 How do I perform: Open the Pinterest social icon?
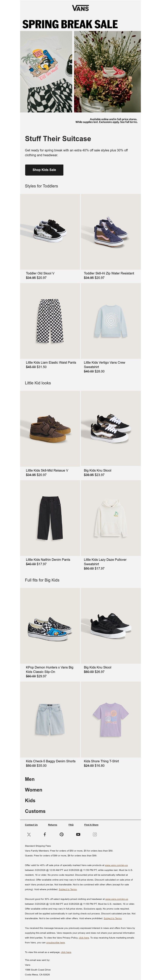[61, 834]
